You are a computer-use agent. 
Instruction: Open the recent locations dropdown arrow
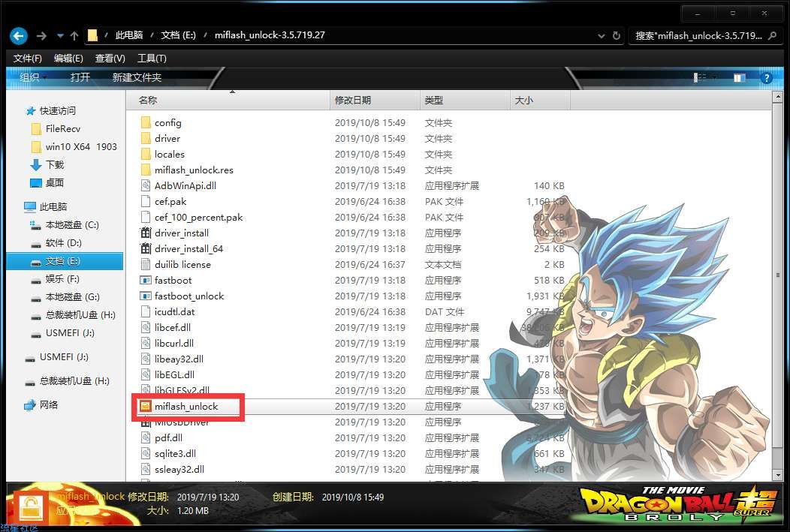(x=60, y=36)
